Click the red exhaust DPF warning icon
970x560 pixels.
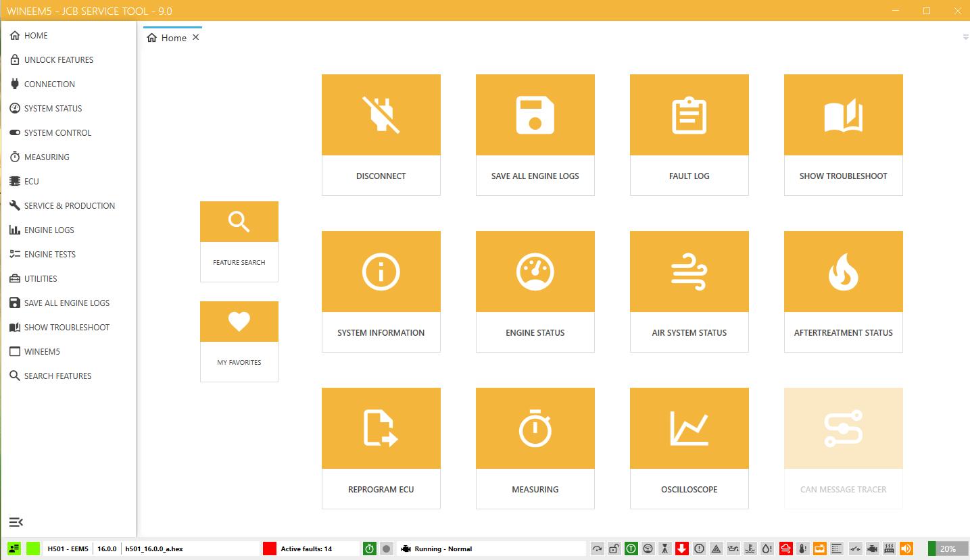tap(787, 549)
